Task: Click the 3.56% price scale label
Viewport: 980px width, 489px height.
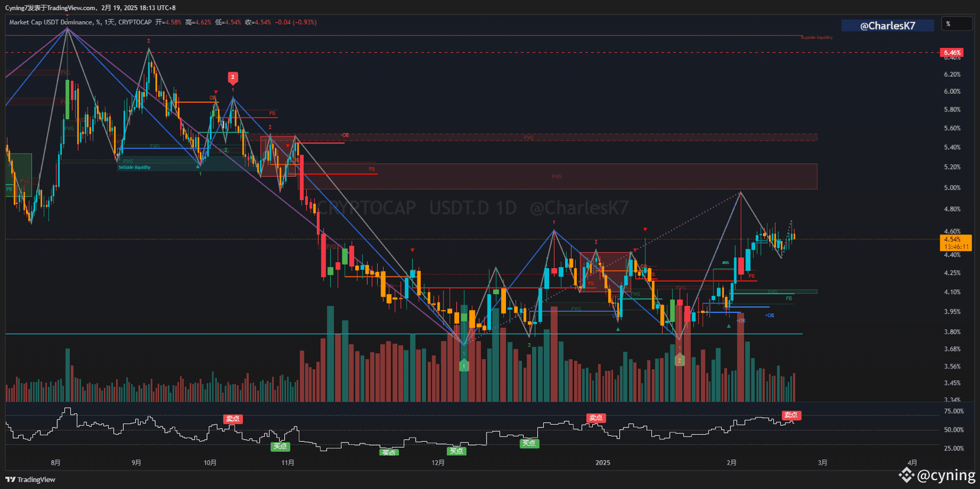Action: [x=952, y=366]
